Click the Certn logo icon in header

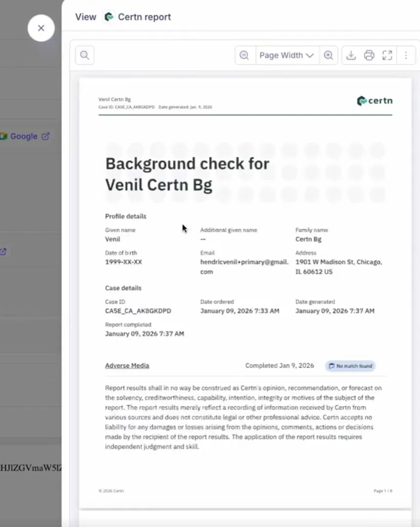109,17
